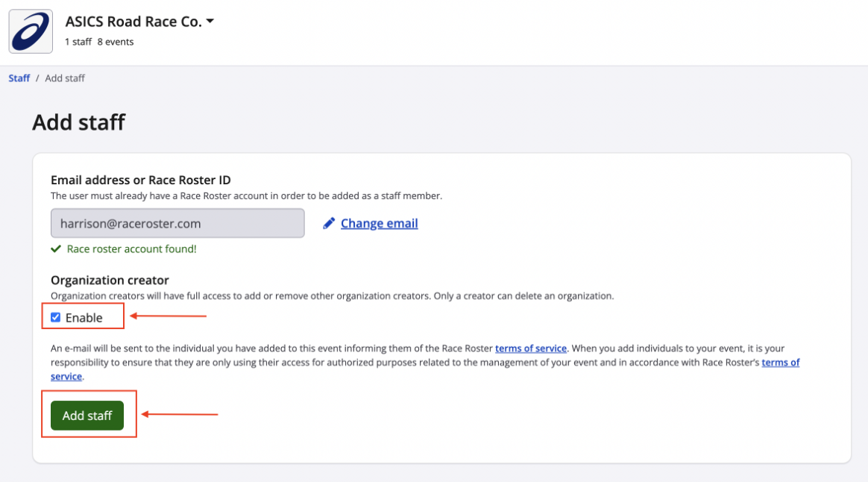Click the Email address or Race Roster ID label
This screenshot has height=482, width=868.
click(x=140, y=180)
